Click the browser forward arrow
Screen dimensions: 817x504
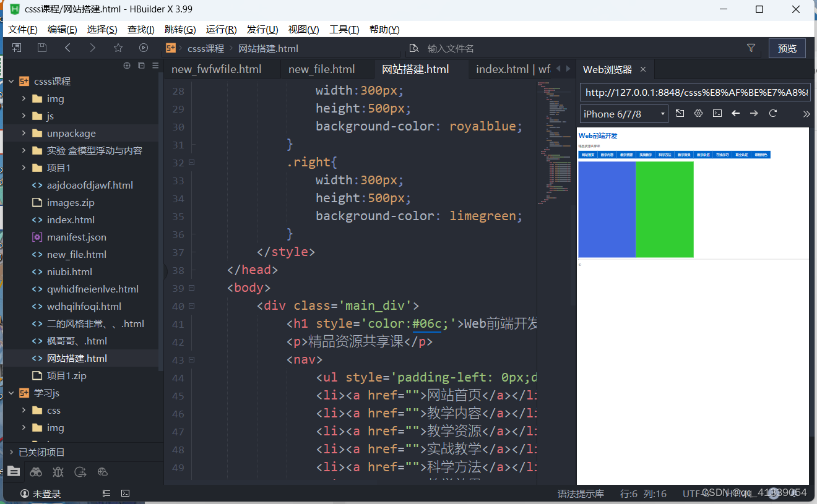754,113
